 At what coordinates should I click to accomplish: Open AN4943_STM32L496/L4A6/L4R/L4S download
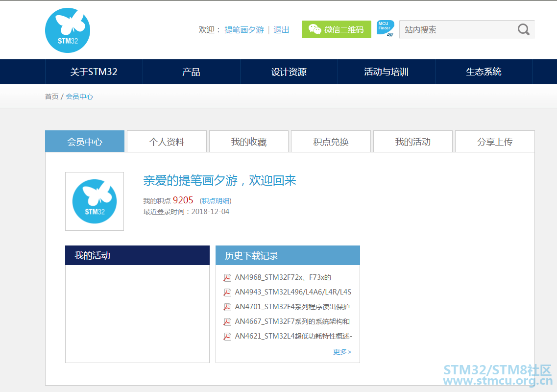pyautogui.click(x=293, y=292)
